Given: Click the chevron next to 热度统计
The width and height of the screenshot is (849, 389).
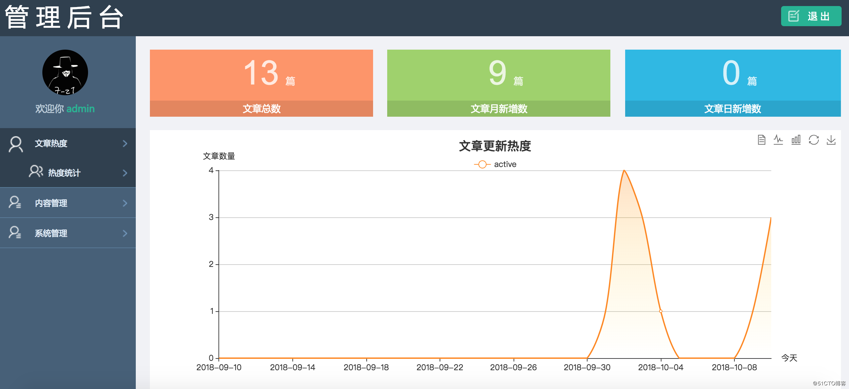Looking at the screenshot, I should pyautogui.click(x=125, y=173).
